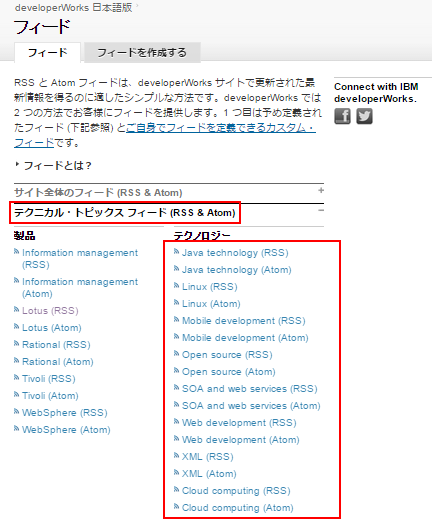Click the テクノロジー column heading
This screenshot has height=523, width=432.
pos(202,236)
